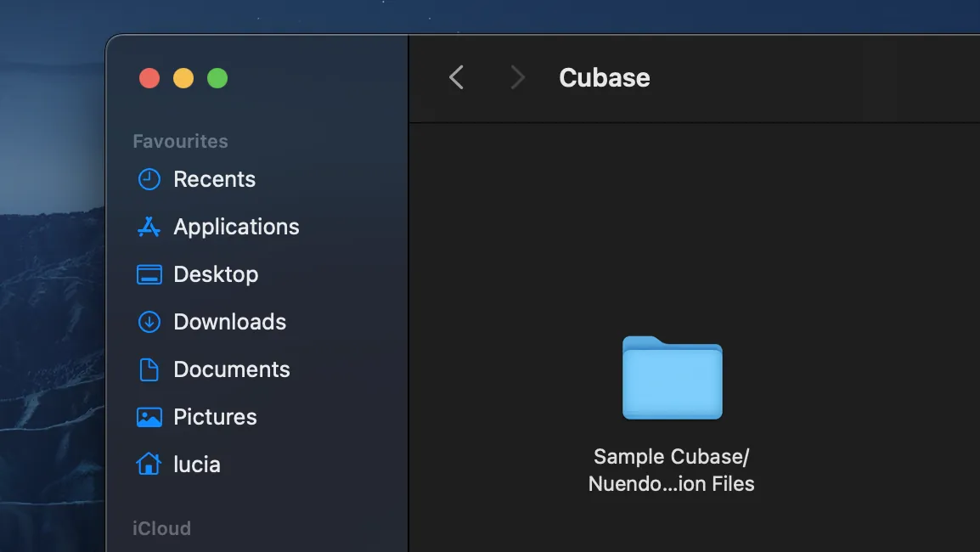Select the Sample Cubase/Nuendo folder icon
This screenshot has width=980, height=552.
672,378
